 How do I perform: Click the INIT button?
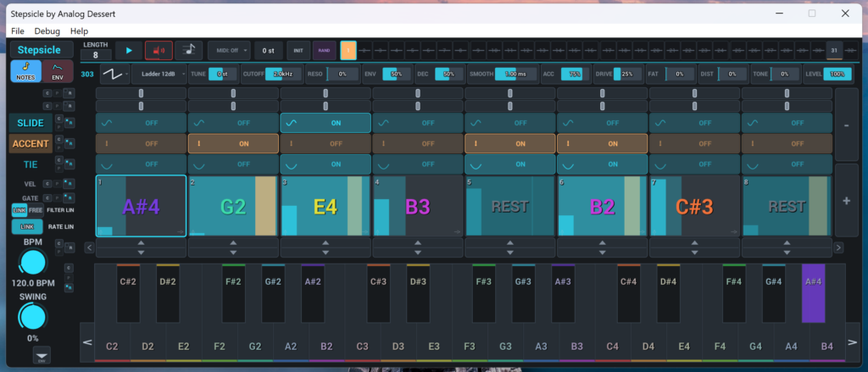click(298, 50)
